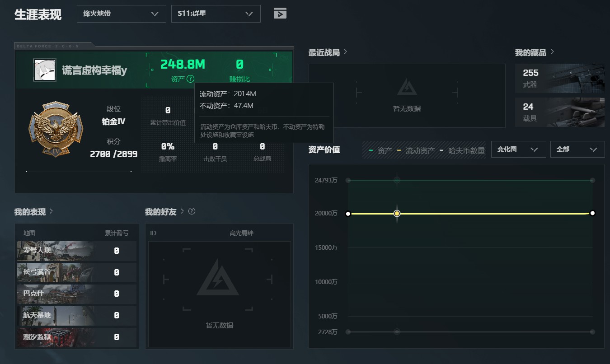This screenshot has width=610, height=364.
Task: Open 最近战局 recent matches section
Action: (328, 52)
